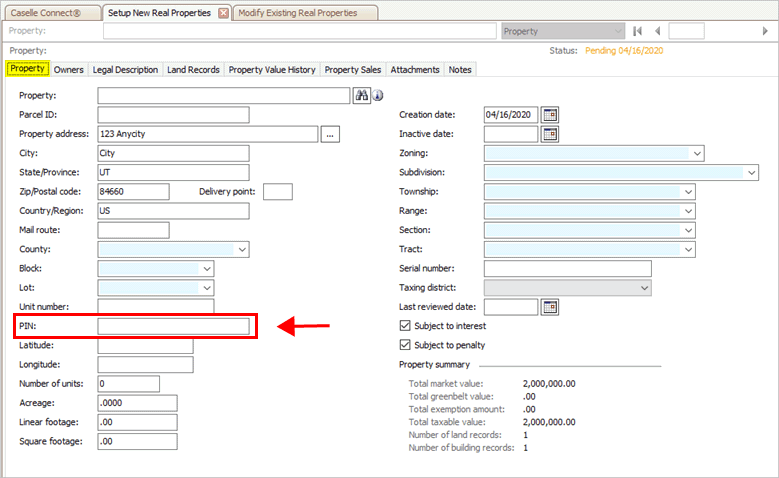Select the Property subtab

pyautogui.click(x=27, y=69)
